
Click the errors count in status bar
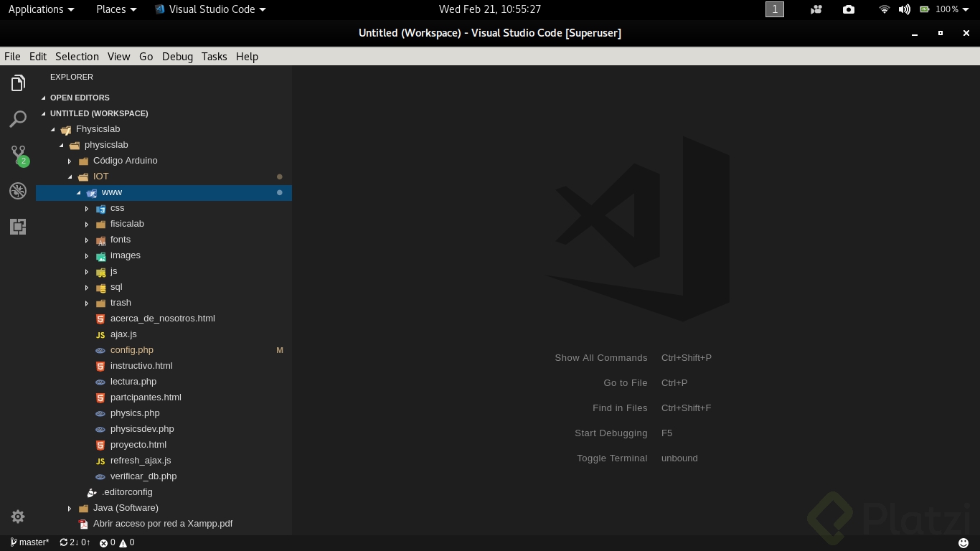click(108, 542)
